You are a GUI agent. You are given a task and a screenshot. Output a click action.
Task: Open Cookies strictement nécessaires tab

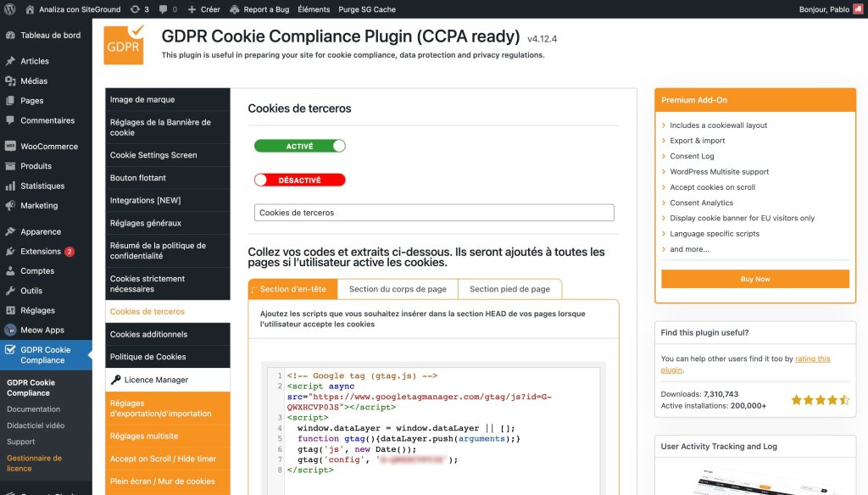click(x=168, y=283)
